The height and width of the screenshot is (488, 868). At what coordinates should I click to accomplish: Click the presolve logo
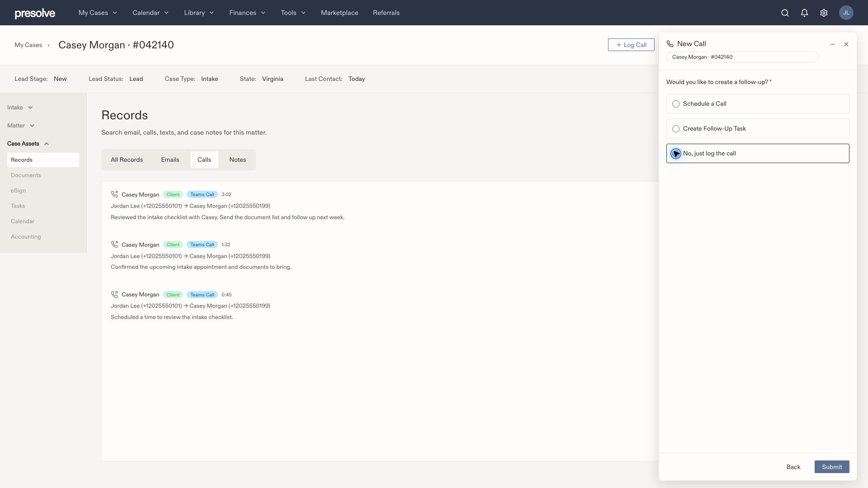pos(35,13)
